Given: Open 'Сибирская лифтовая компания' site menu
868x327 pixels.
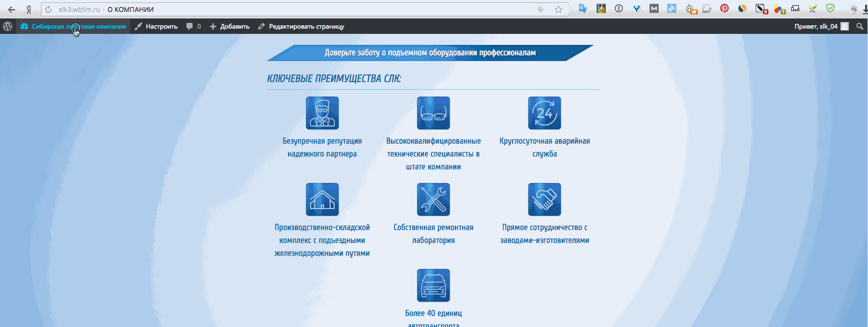Looking at the screenshot, I should [x=73, y=26].
